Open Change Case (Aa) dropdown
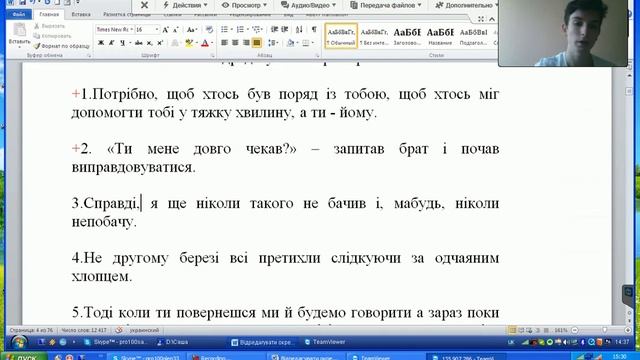640x360 pixels. tap(191, 29)
